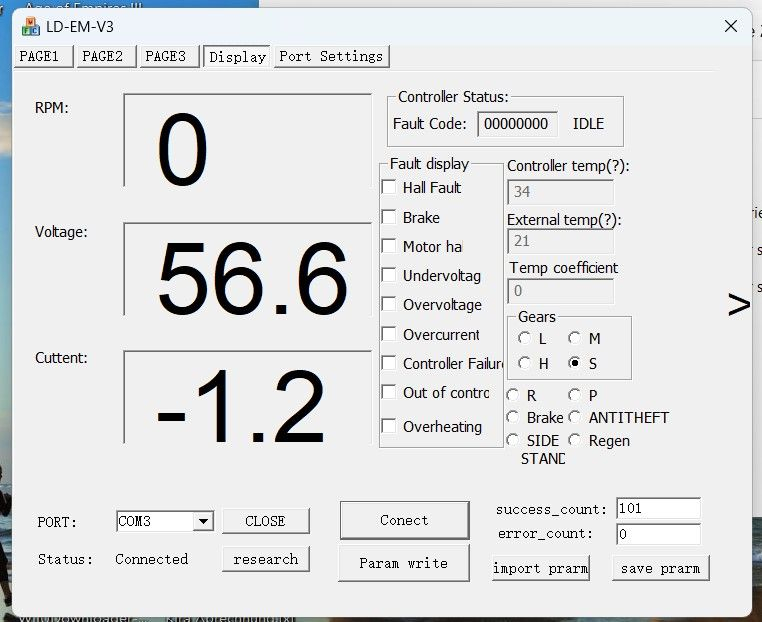Click the success_count input field
This screenshot has width=762, height=622.
point(657,509)
